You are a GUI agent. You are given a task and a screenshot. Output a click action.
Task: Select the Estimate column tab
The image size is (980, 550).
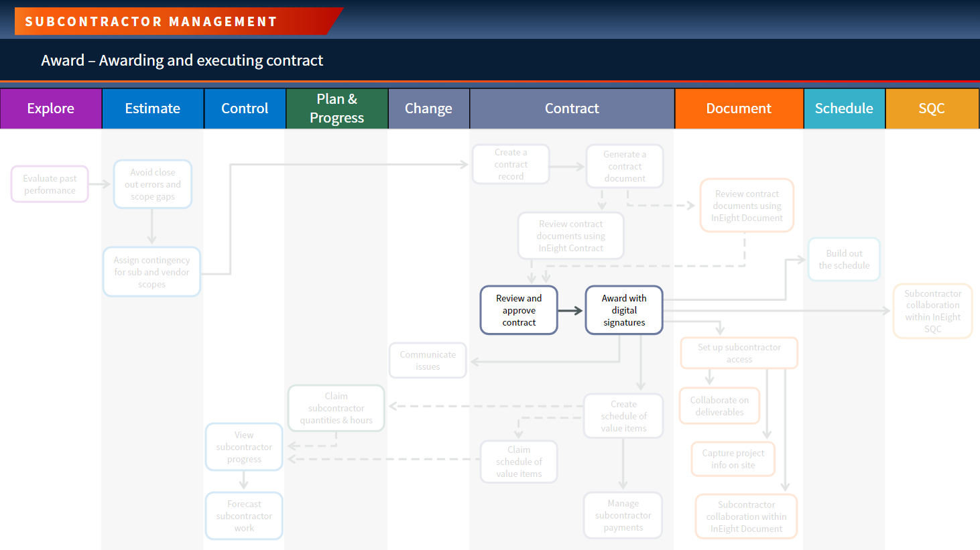click(x=153, y=109)
